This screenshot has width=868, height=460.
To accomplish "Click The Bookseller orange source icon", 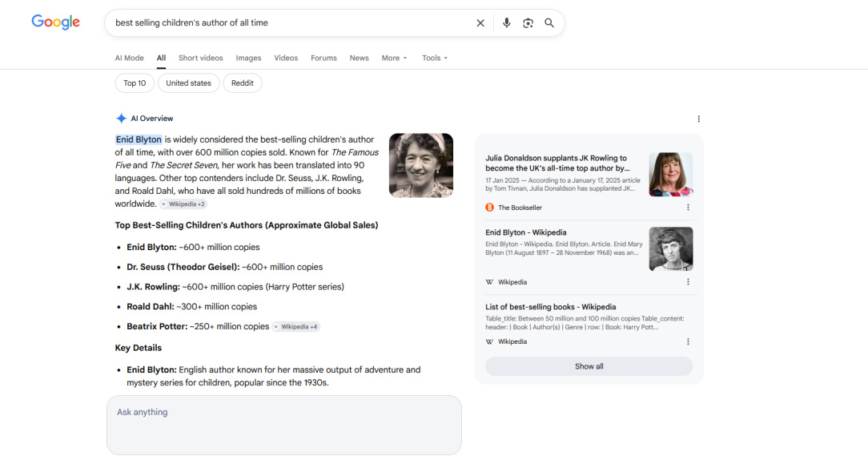I will pos(489,208).
